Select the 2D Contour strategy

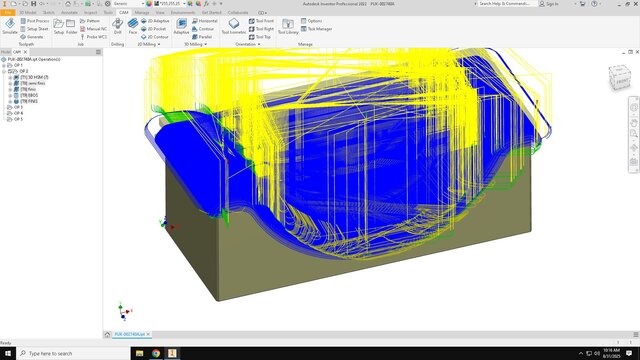[x=155, y=37]
